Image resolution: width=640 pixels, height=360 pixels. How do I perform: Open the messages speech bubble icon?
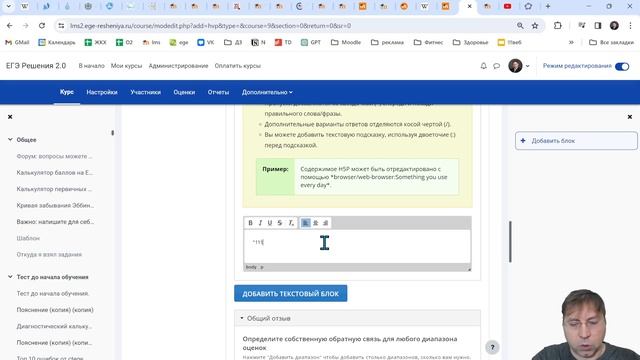(496, 66)
